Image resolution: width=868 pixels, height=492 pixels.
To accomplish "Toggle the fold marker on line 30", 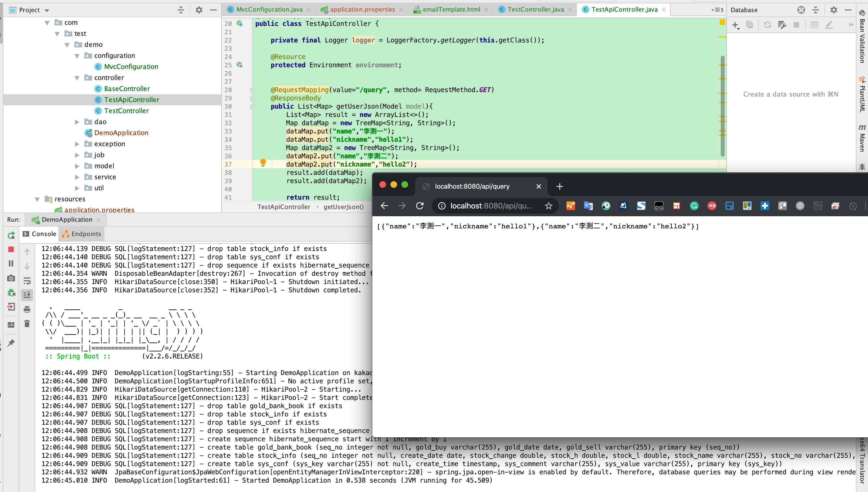I will (x=252, y=107).
